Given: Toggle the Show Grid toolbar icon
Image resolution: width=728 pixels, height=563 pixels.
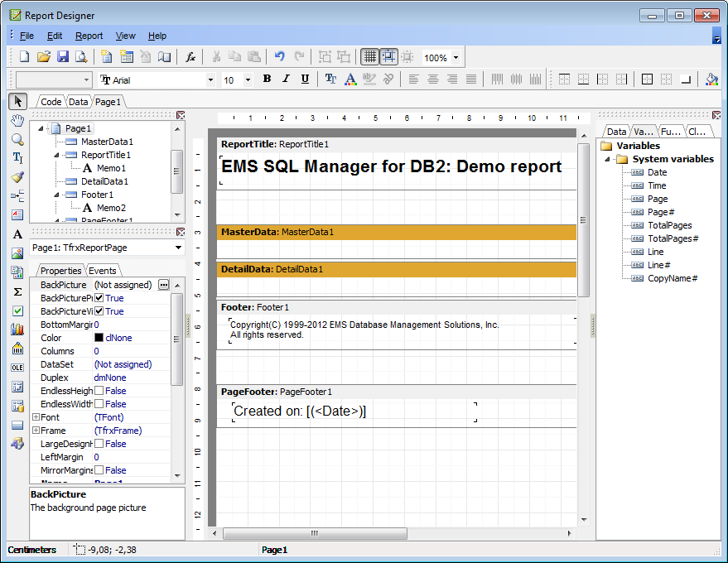Looking at the screenshot, I should (370, 57).
